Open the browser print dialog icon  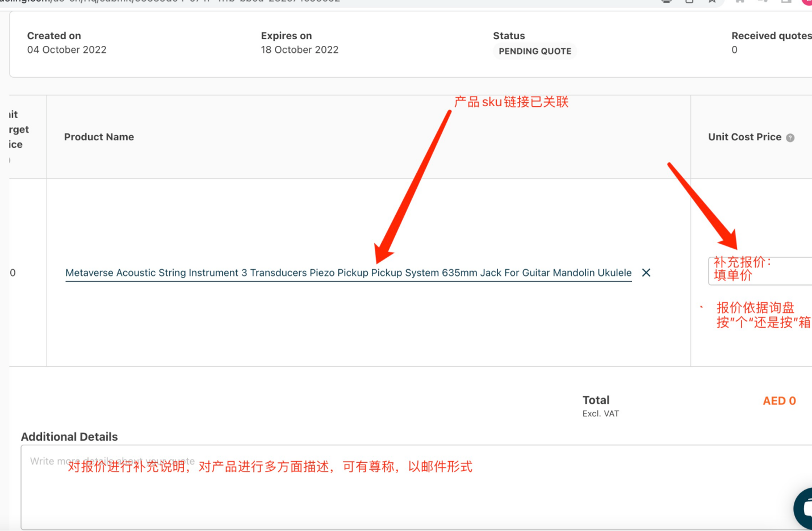666,2
